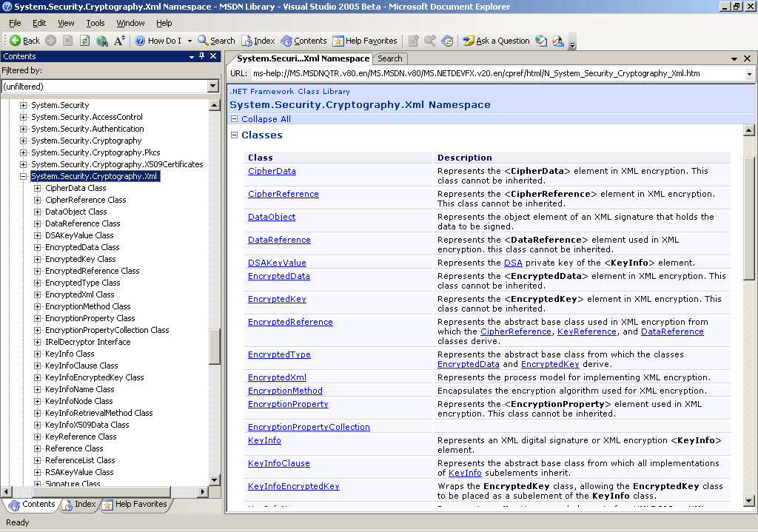Select System.Security.Cryptography.Pkcs in tree
Image resolution: width=758 pixels, height=532 pixels.
95,152
